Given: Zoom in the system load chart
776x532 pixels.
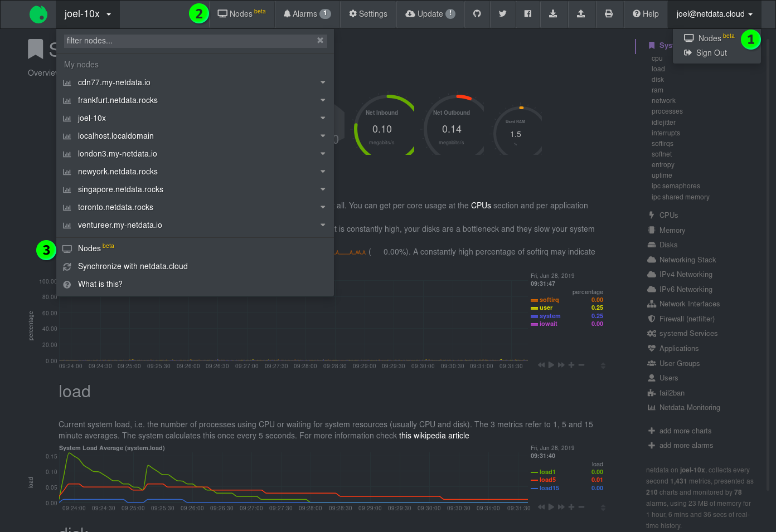Looking at the screenshot, I should tap(571, 507).
